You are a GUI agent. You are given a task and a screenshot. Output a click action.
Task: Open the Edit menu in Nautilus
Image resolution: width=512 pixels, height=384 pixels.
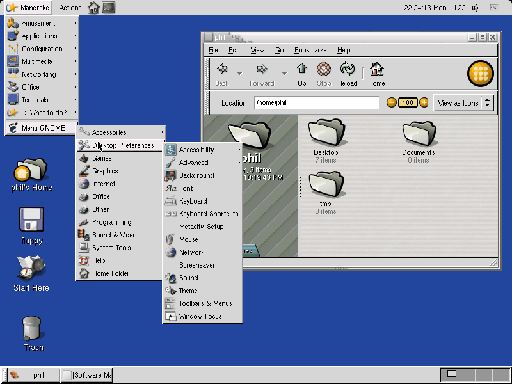[233, 50]
